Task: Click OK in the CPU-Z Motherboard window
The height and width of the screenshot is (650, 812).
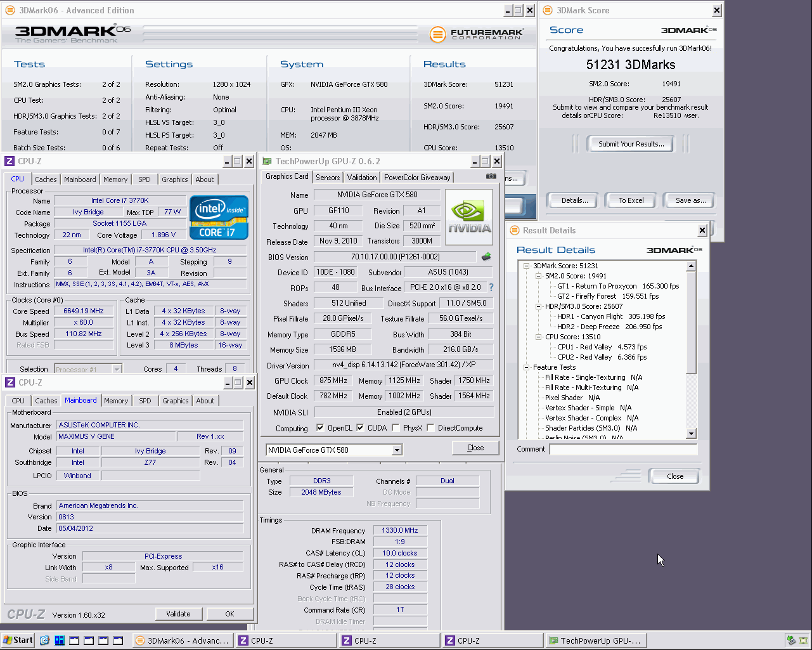Action: pyautogui.click(x=229, y=614)
